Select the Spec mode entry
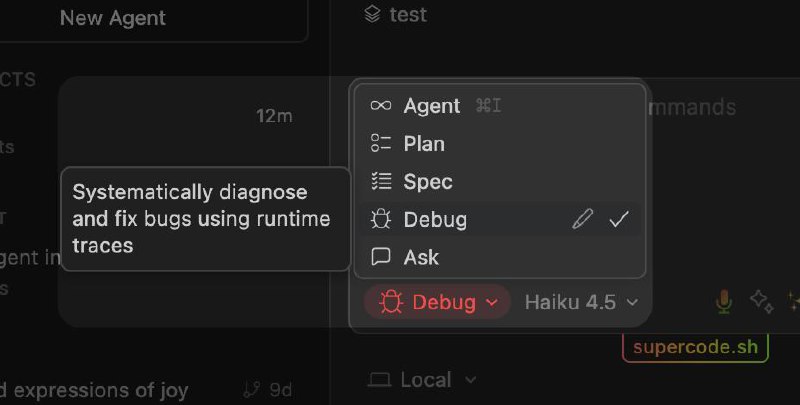 coord(428,182)
